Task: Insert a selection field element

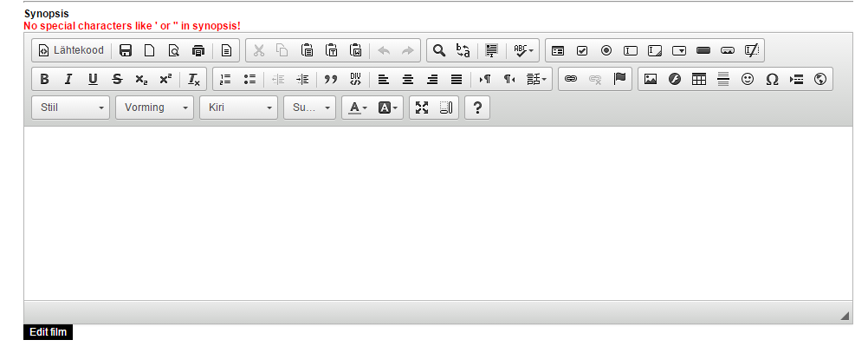Action: pos(679,50)
